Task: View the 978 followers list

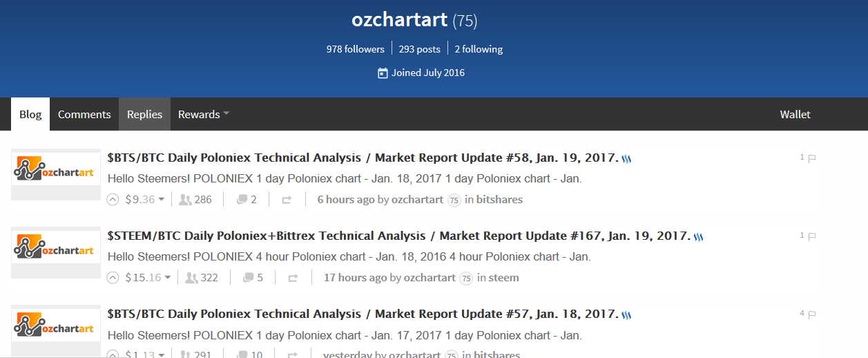Action: click(x=356, y=49)
